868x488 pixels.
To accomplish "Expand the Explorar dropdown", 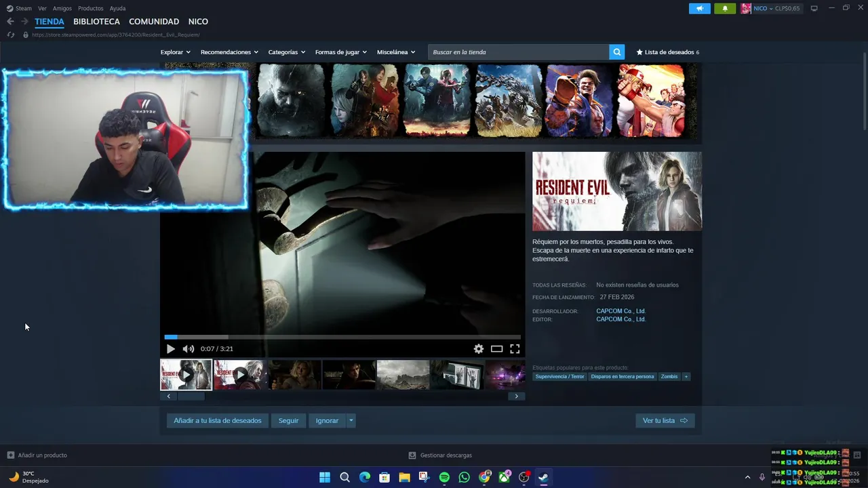I will click(x=175, y=52).
